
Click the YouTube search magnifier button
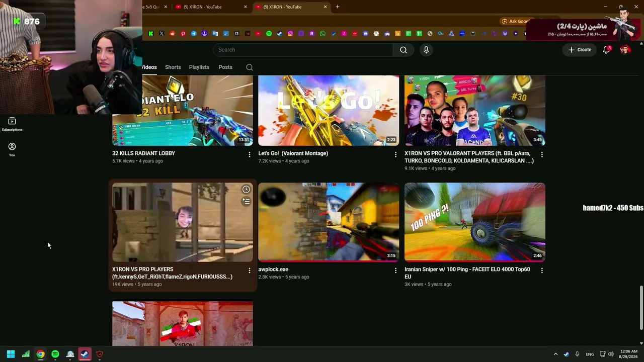[404, 50]
